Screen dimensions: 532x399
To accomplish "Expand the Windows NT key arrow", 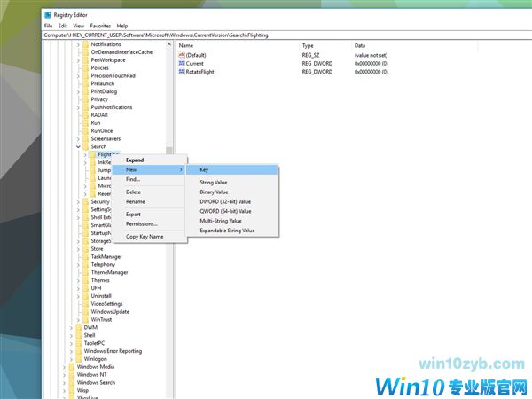I will click(x=64, y=375).
